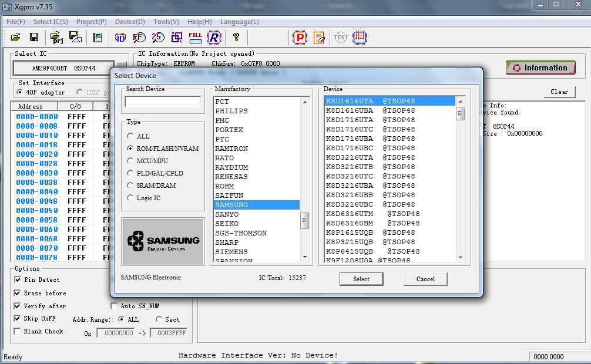The height and width of the screenshot is (364, 591).
Task: Click the end address field 0003FFFF
Action: point(169,333)
